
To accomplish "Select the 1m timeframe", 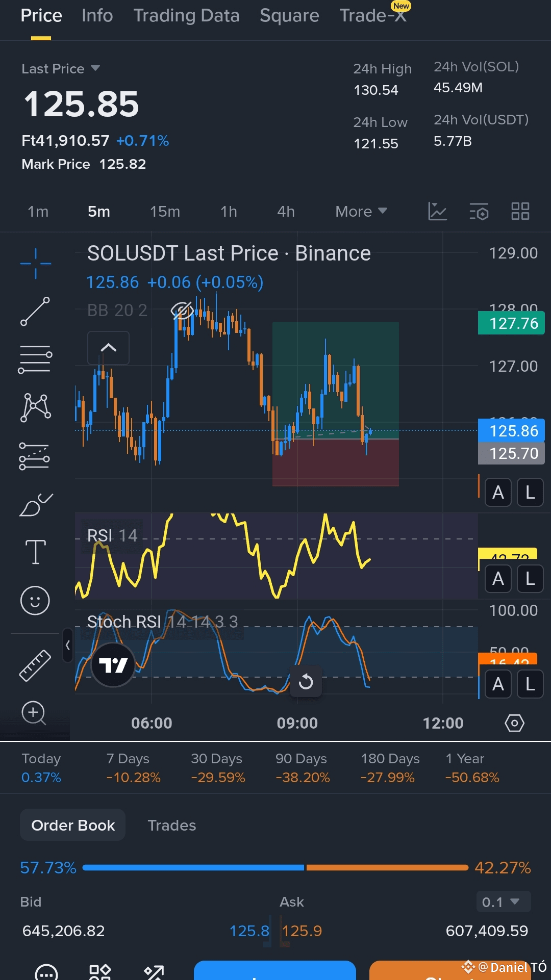I will tap(38, 212).
